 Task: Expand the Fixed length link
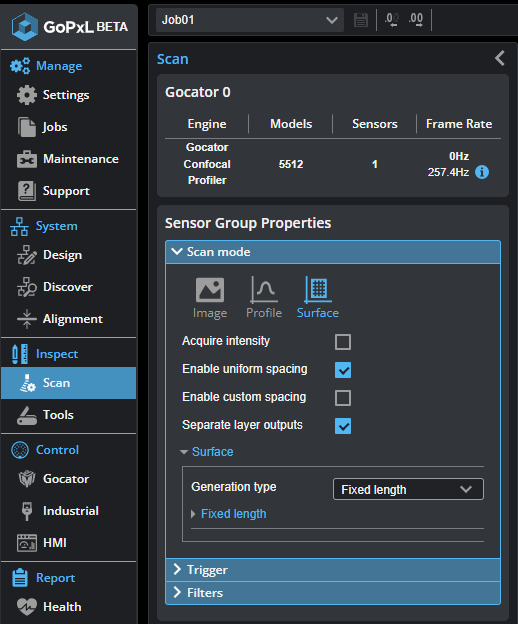[x=233, y=514]
